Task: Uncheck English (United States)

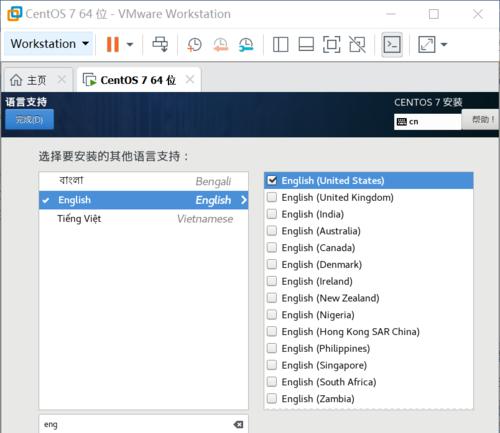Action: [272, 180]
